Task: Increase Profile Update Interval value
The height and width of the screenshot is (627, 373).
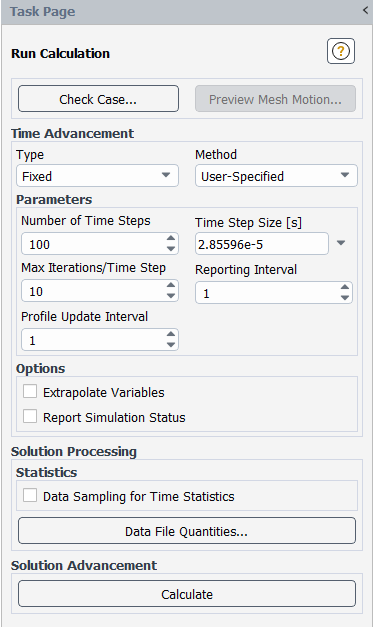Action: click(171, 334)
